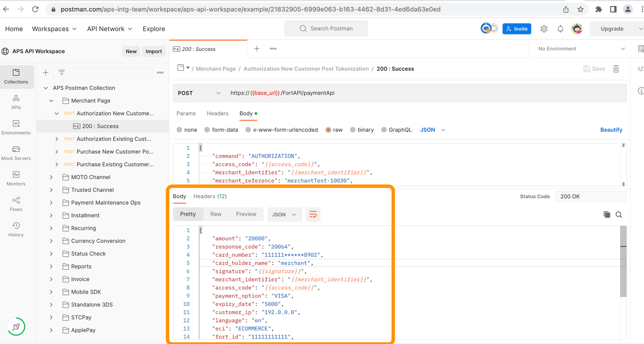Open the notifications bell icon
The height and width of the screenshot is (344, 644).
[560, 29]
